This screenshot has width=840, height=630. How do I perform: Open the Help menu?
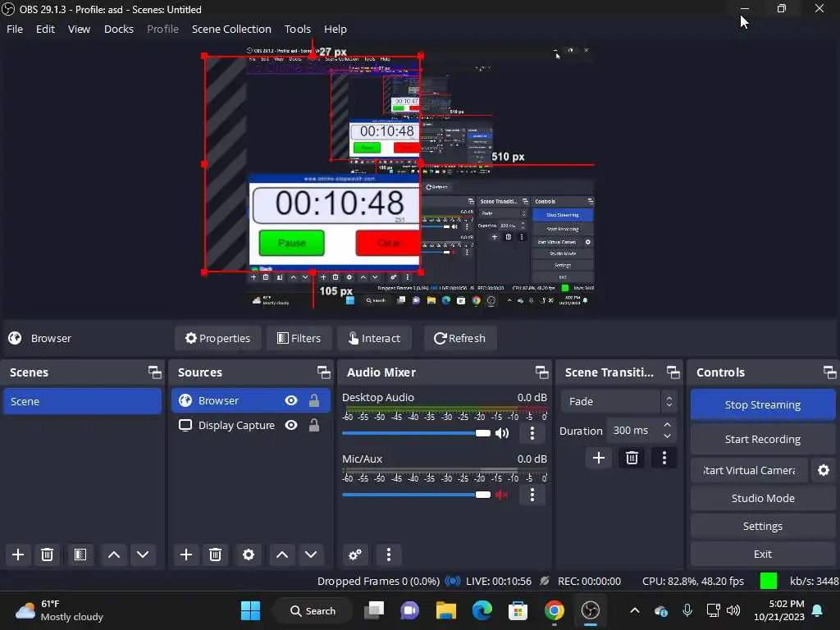pos(336,29)
